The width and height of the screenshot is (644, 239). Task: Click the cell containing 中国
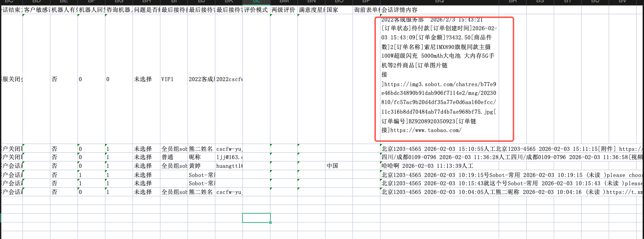339,166
